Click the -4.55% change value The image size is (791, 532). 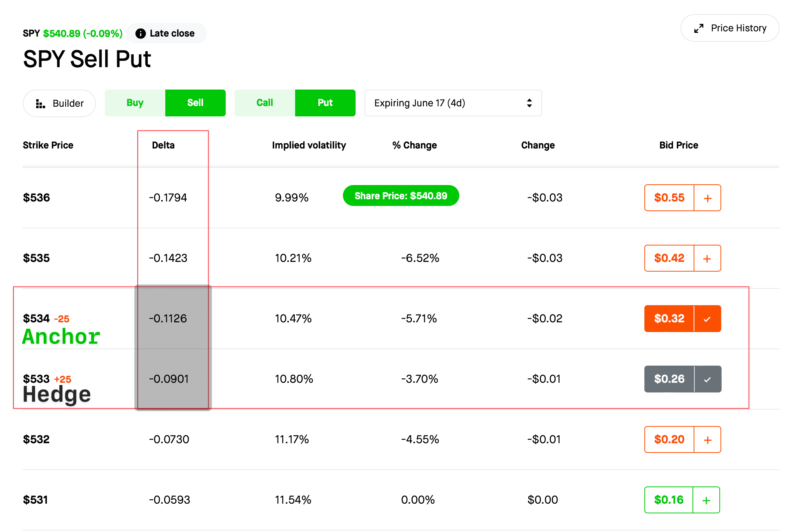[x=420, y=439]
